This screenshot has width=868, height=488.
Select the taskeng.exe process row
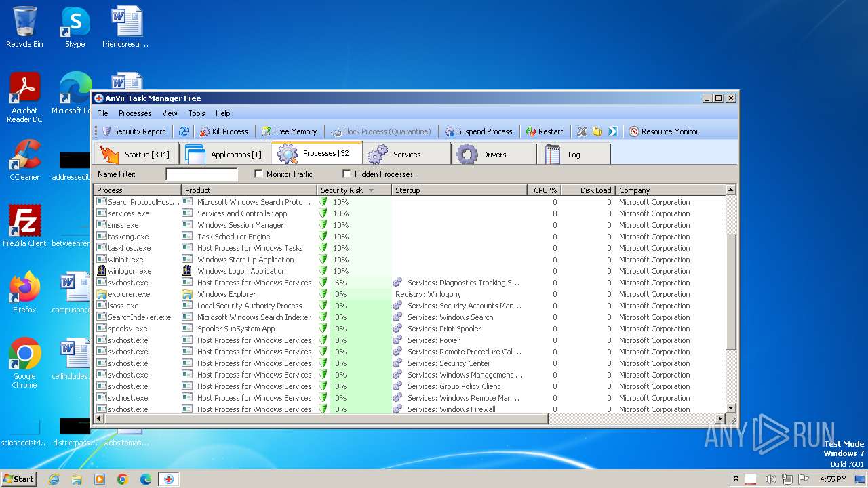click(410, 237)
